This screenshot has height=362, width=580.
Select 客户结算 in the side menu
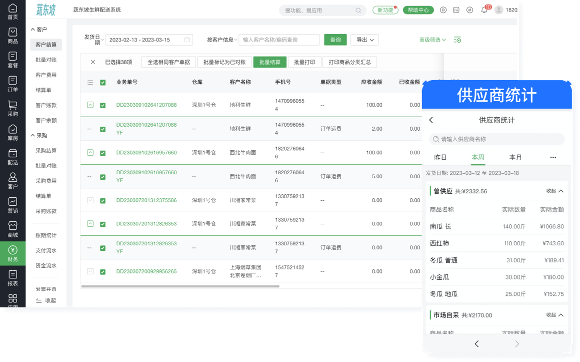(46, 44)
